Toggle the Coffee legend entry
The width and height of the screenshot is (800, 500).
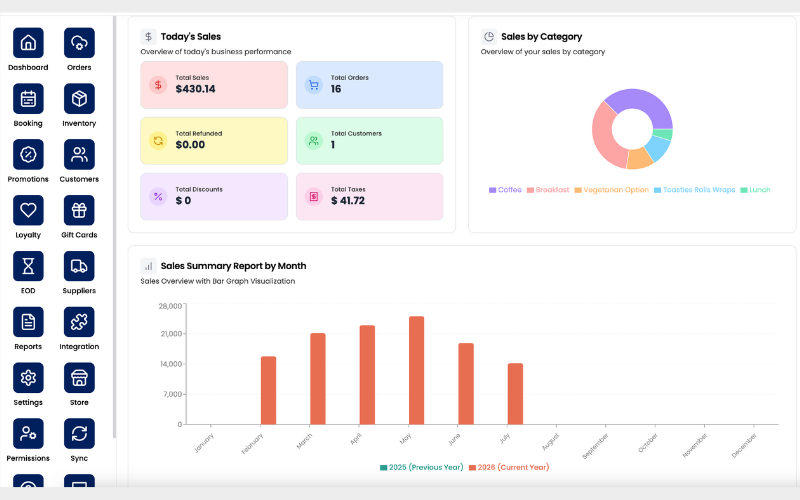505,190
